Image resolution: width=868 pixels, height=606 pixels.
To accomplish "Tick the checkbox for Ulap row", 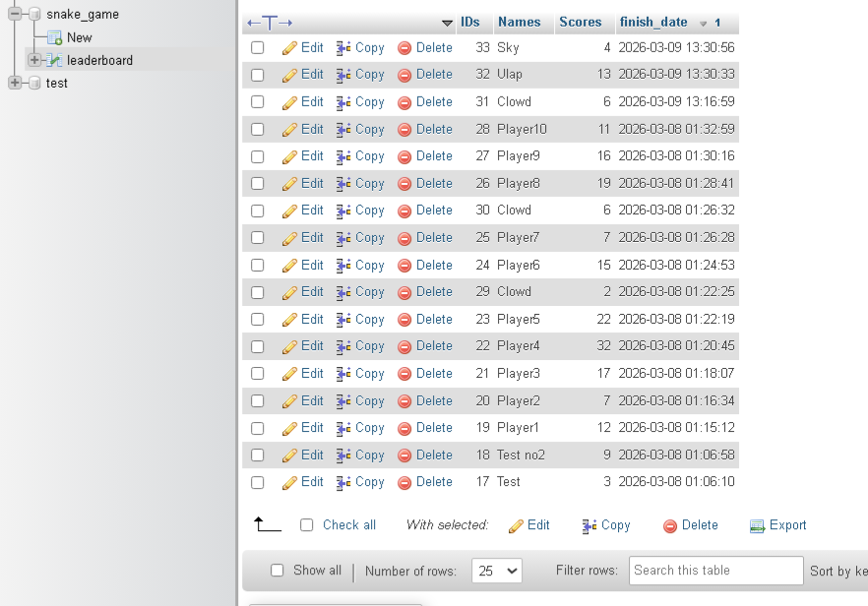I will click(x=258, y=75).
